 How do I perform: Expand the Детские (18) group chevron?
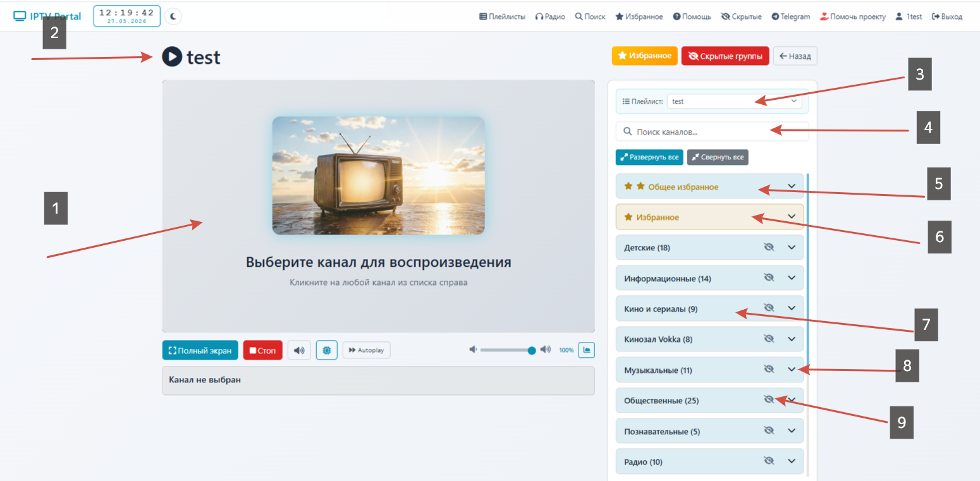[x=792, y=247]
